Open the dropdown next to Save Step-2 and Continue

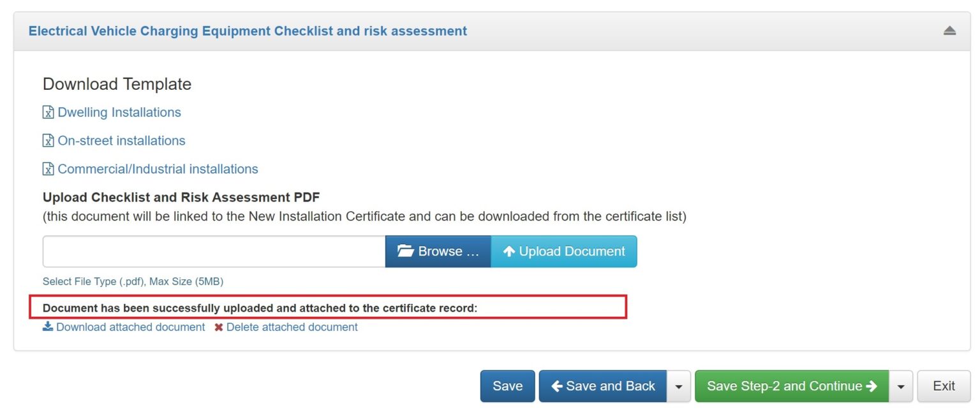[901, 386]
